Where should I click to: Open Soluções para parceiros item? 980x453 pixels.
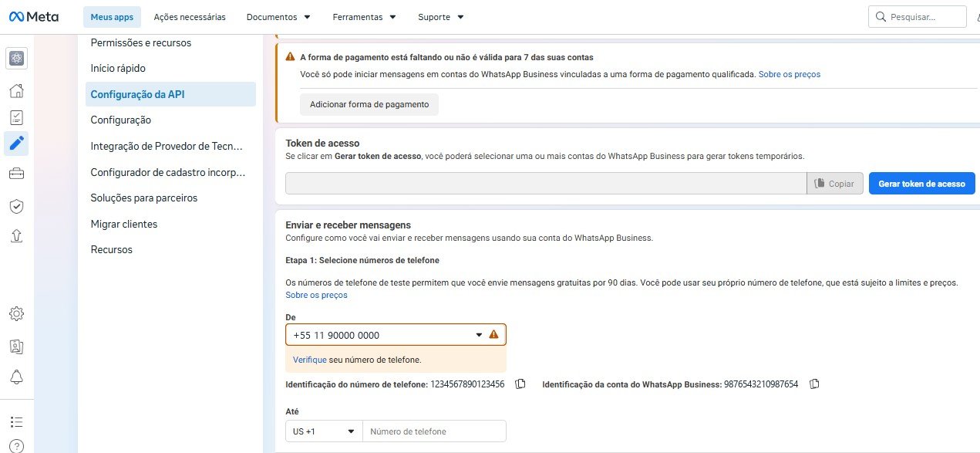point(144,198)
